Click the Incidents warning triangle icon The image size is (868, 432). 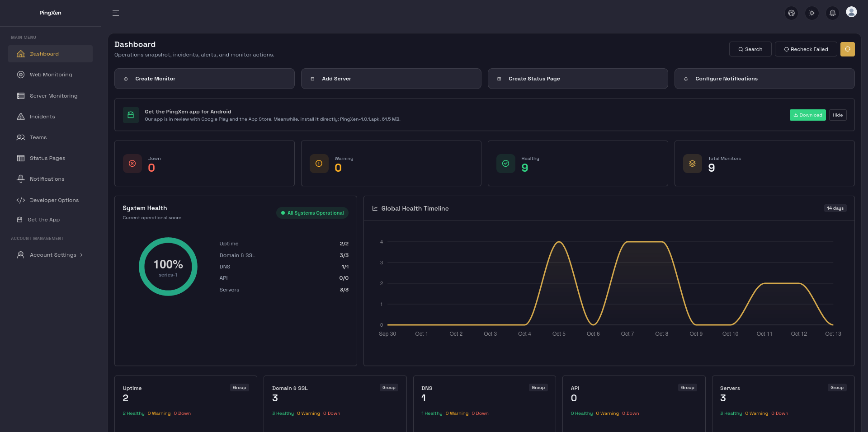[21, 117]
